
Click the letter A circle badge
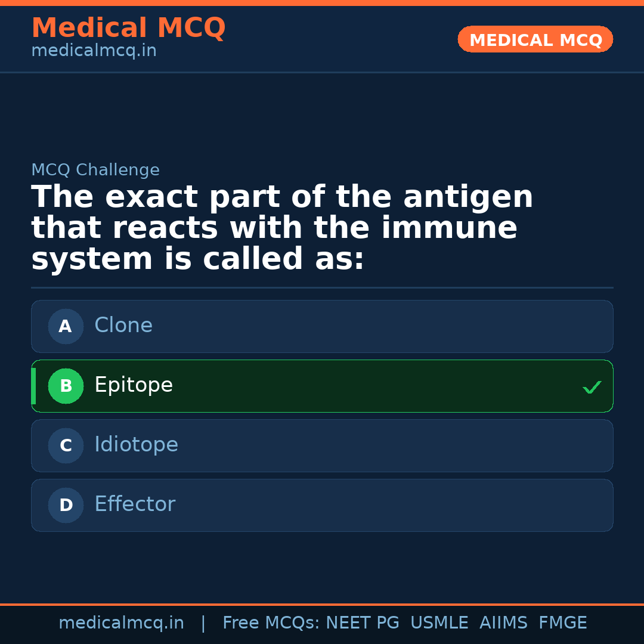pyautogui.click(x=66, y=326)
